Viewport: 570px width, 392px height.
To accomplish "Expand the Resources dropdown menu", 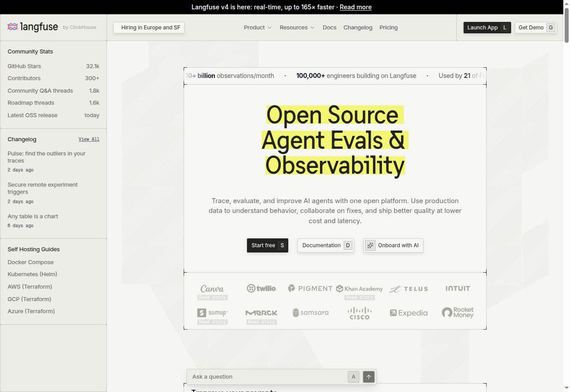I will [297, 28].
